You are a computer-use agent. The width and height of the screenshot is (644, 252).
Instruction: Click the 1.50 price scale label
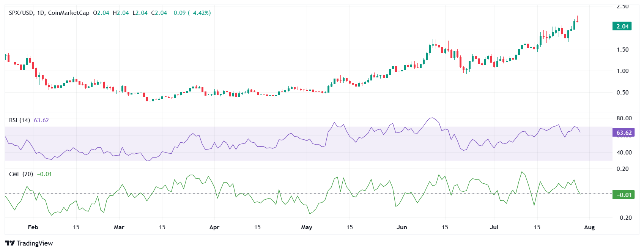[x=622, y=50]
